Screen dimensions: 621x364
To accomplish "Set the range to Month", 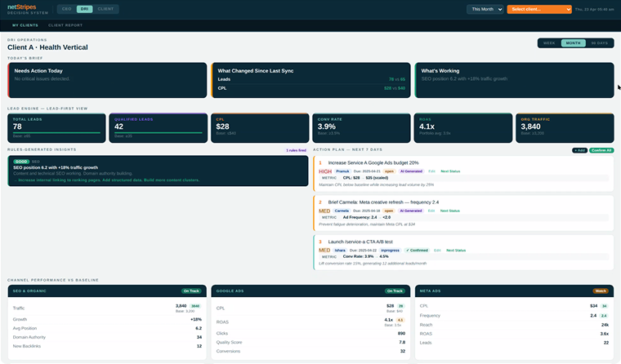I will pos(573,42).
